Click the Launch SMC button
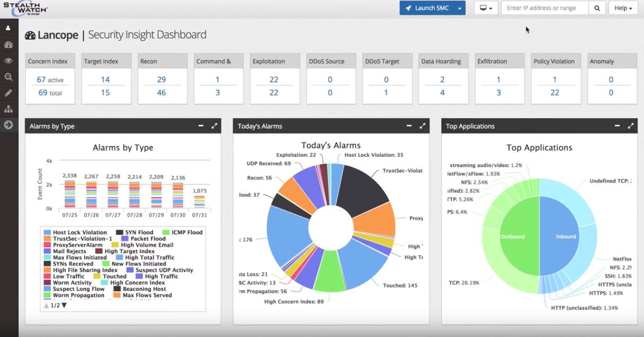This screenshot has height=337, width=644. click(429, 8)
